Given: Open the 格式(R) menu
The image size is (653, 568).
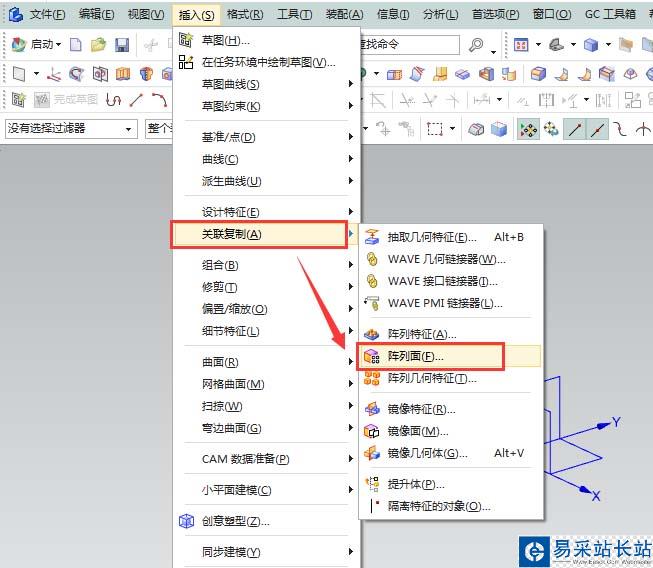Looking at the screenshot, I should (x=245, y=15).
